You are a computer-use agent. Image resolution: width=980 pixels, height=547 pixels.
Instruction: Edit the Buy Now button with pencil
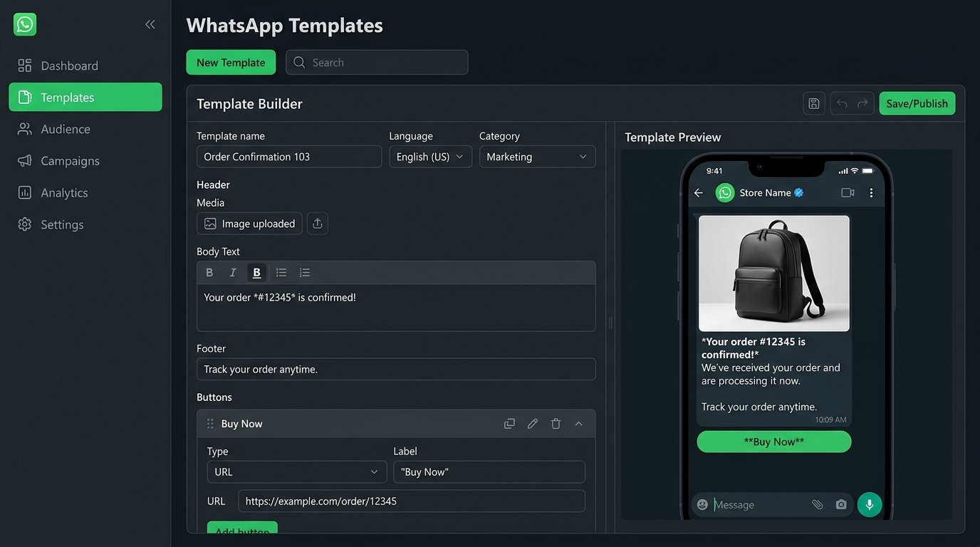[533, 424]
